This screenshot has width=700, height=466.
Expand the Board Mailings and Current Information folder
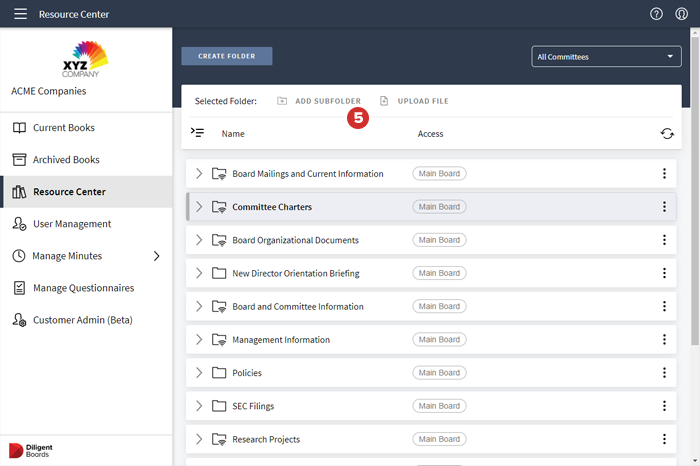199,174
